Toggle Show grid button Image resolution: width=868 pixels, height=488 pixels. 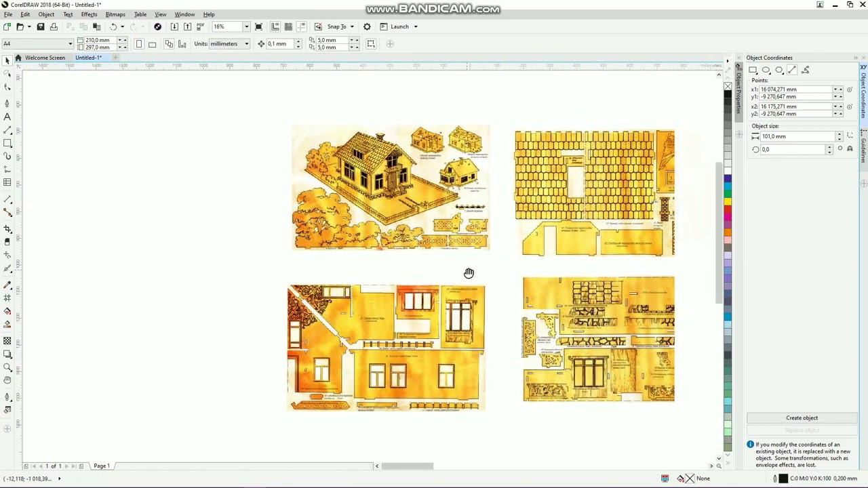pyautogui.click(x=288, y=26)
